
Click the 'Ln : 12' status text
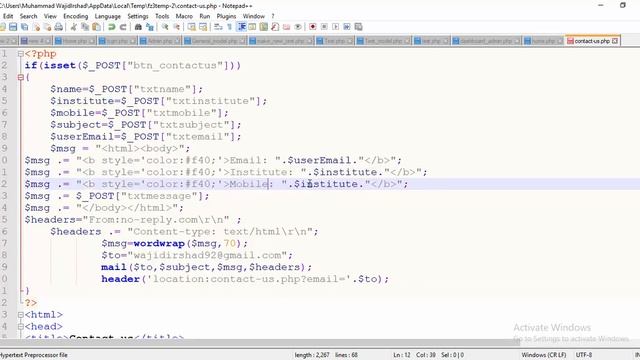[402, 355]
